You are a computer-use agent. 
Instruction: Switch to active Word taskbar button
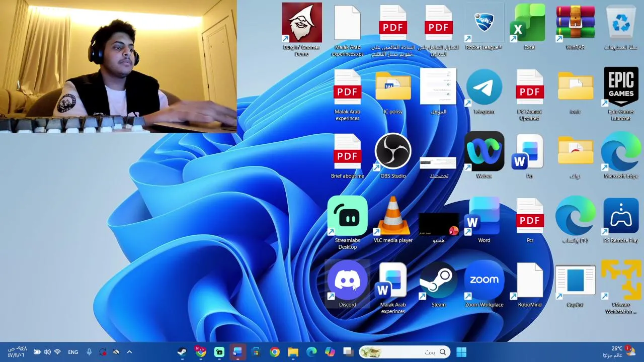pos(237,352)
